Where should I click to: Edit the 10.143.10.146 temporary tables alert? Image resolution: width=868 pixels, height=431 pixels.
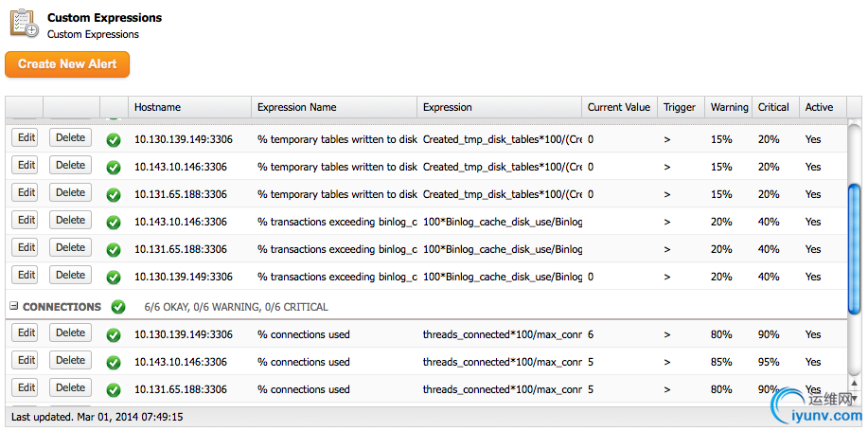[x=26, y=166]
